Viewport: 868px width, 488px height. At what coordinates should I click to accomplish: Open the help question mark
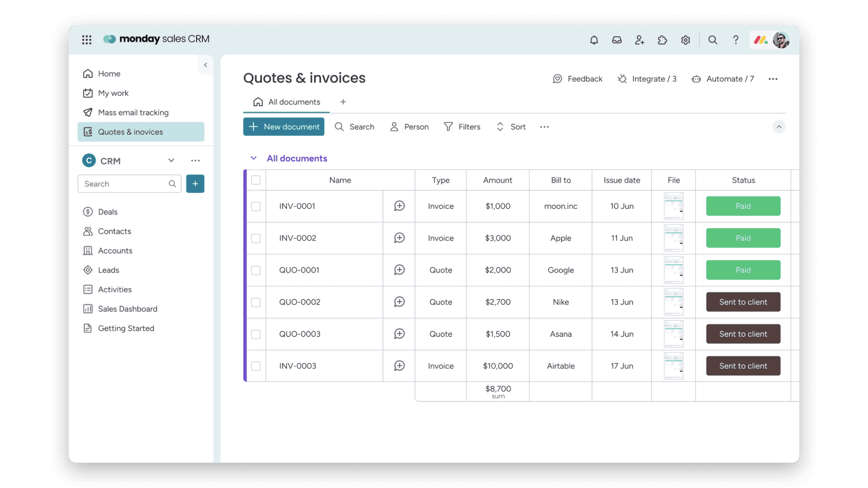point(736,40)
